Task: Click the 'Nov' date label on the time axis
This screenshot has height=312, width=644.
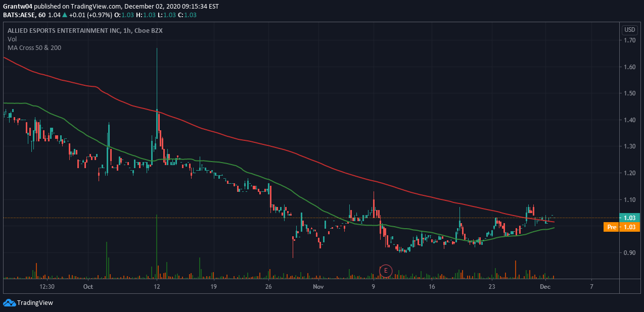Action: click(318, 287)
